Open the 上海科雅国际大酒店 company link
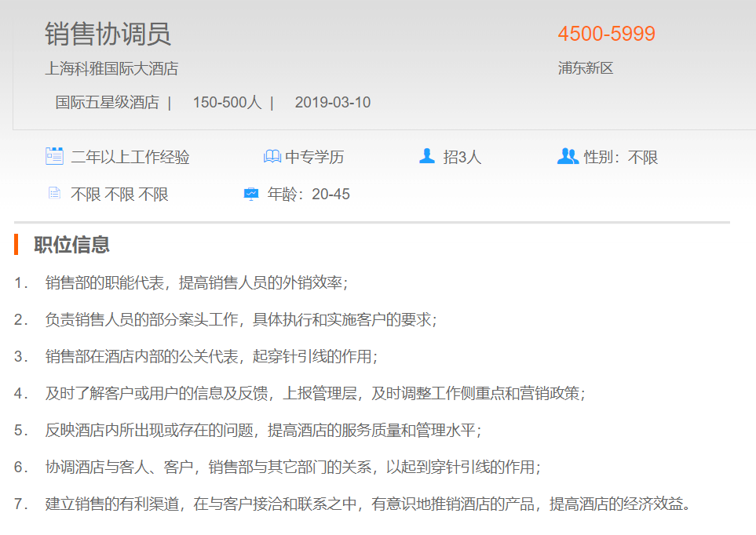 point(111,68)
